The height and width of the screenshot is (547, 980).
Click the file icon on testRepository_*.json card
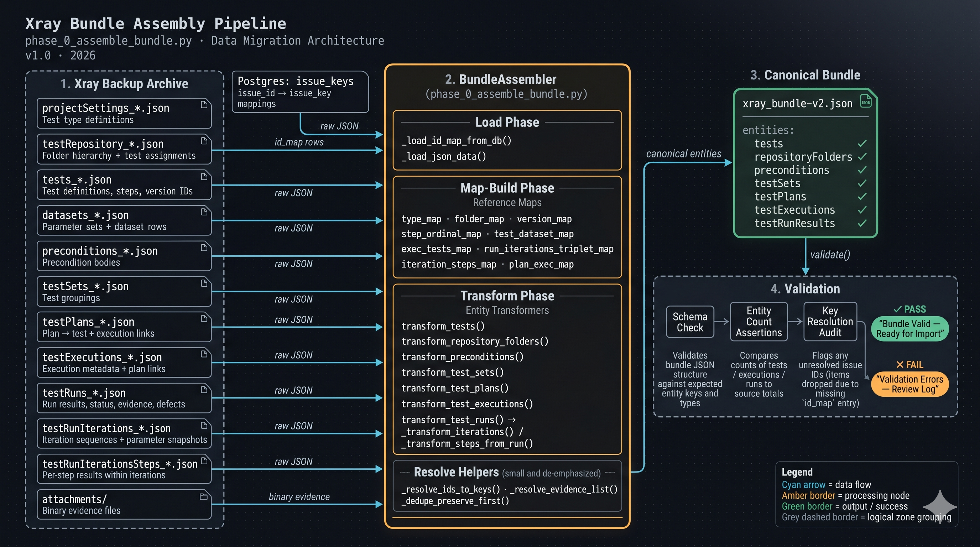coord(204,141)
